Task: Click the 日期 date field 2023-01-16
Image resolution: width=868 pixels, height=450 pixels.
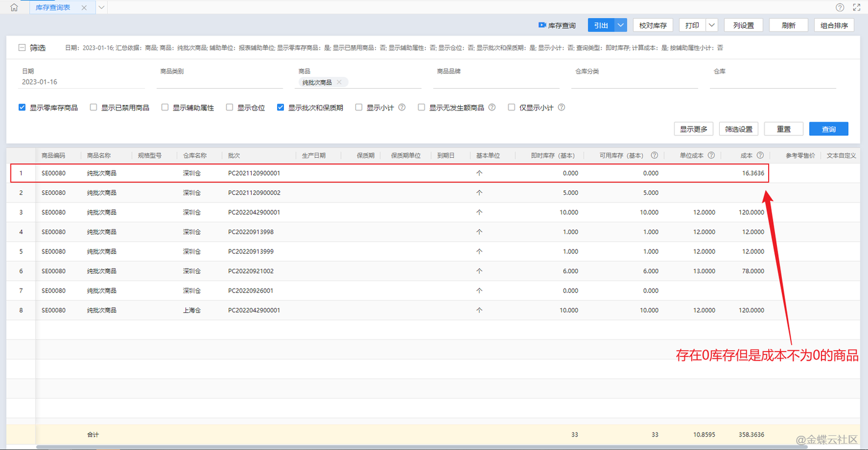Action: click(83, 82)
